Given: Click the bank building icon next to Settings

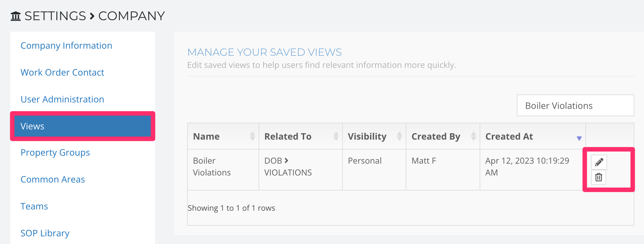Looking at the screenshot, I should coord(16,16).
